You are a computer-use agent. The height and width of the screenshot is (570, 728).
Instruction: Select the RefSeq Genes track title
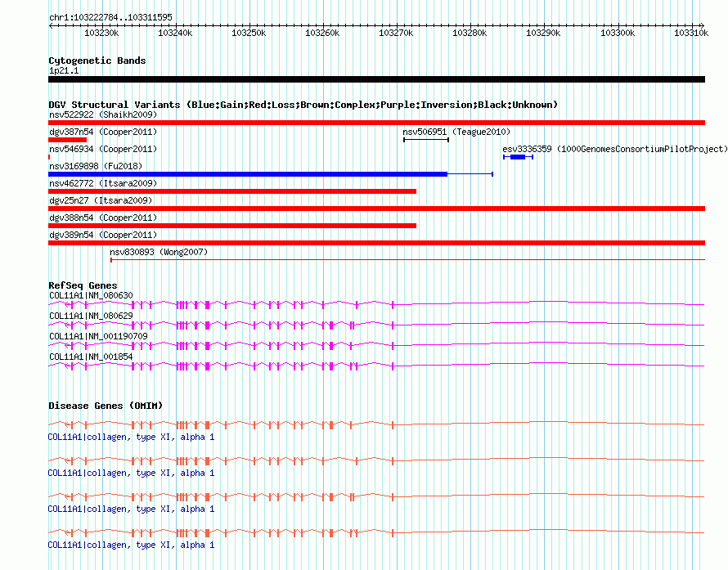click(83, 285)
